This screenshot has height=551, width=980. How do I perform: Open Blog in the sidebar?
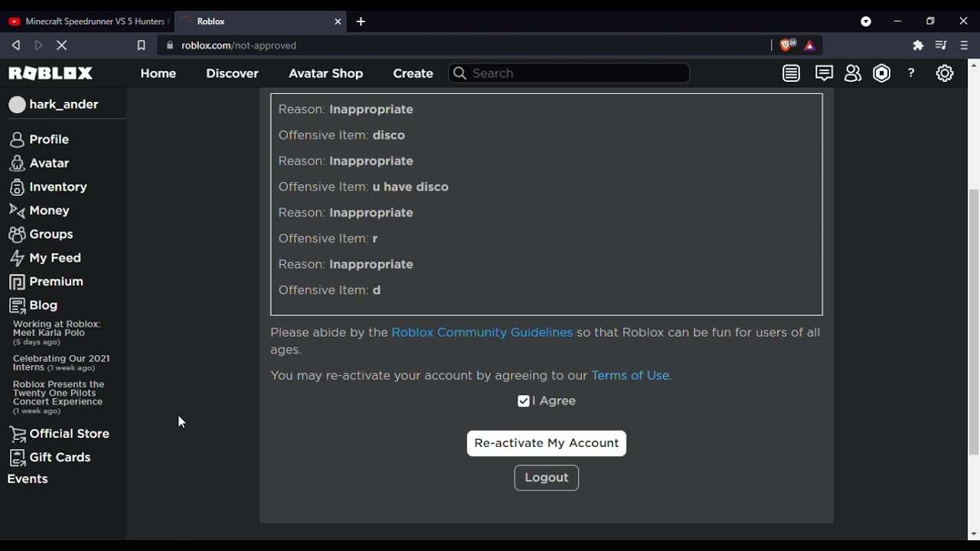coord(44,305)
